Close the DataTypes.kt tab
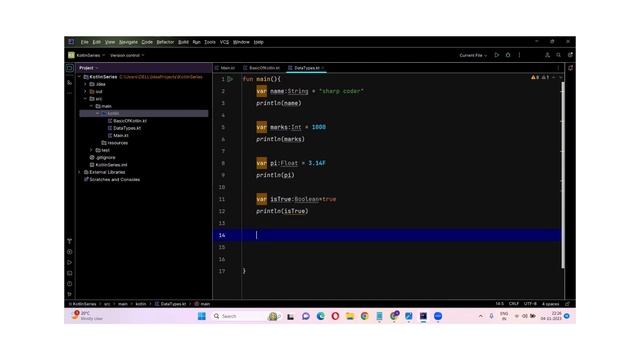 323,68
